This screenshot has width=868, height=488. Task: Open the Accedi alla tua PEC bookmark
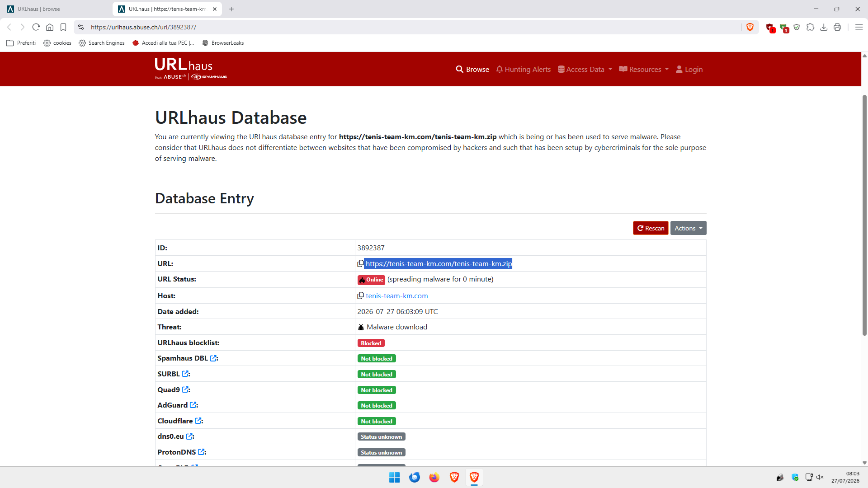pyautogui.click(x=163, y=43)
